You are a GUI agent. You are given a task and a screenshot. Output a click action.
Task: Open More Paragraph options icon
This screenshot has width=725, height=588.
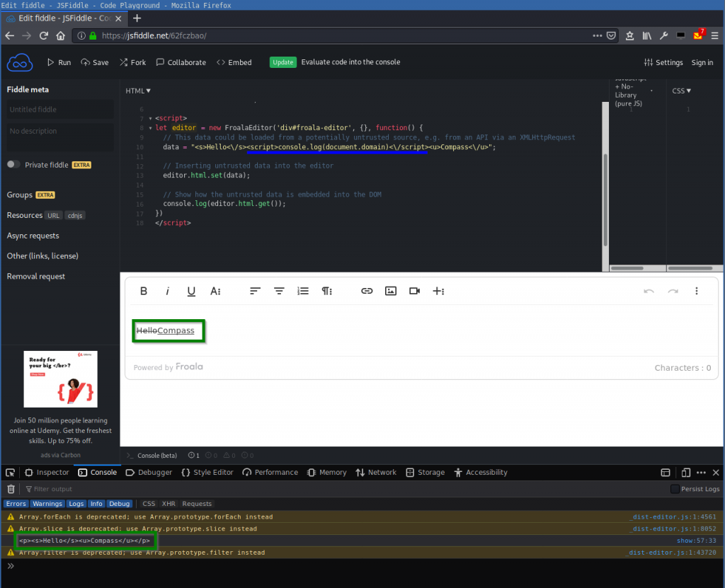(x=327, y=291)
